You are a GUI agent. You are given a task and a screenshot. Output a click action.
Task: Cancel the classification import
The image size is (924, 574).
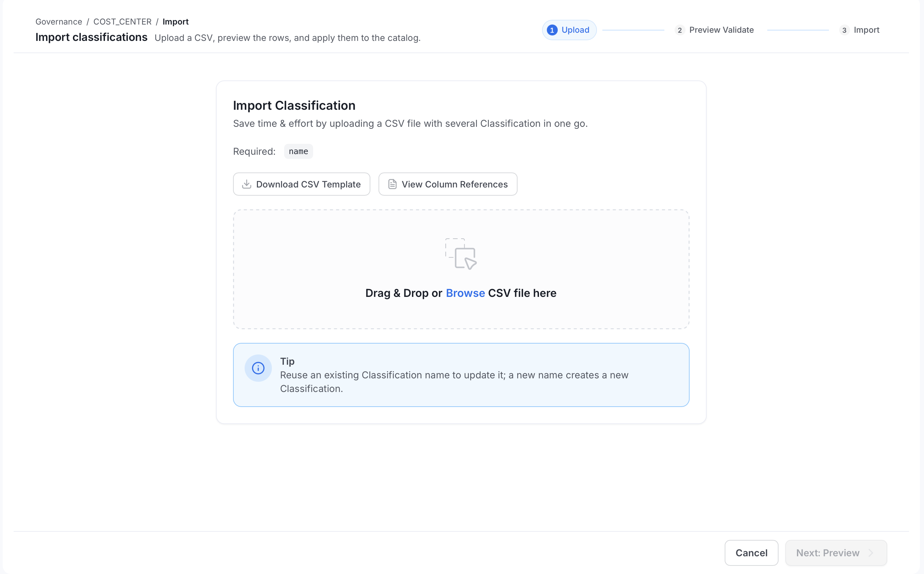(x=751, y=553)
